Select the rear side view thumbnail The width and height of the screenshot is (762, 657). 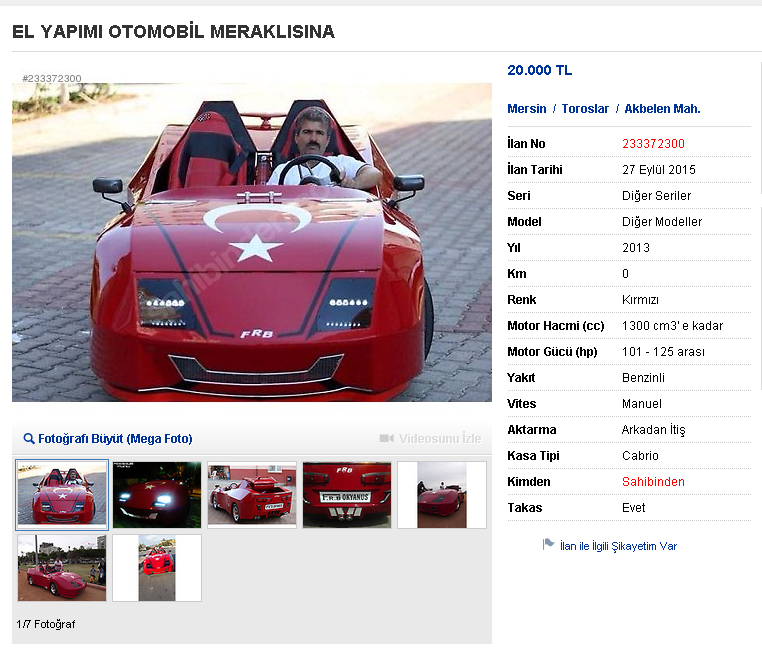click(x=252, y=495)
